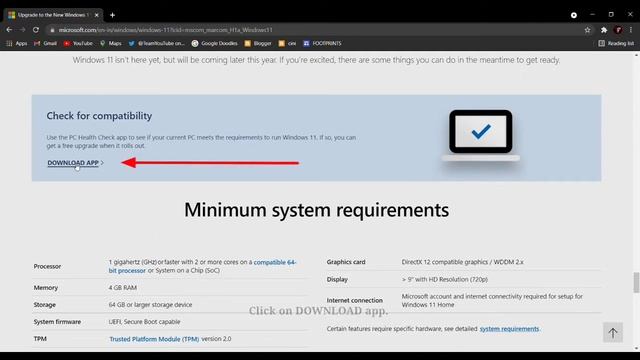
Task: Click the browser forward arrow
Action: point(22,30)
